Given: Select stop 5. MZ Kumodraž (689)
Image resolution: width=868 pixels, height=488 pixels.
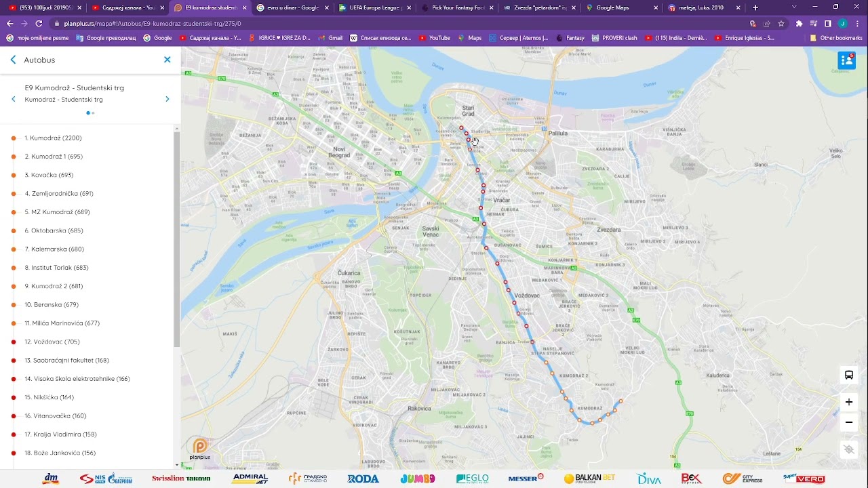Looking at the screenshot, I should [x=57, y=212].
